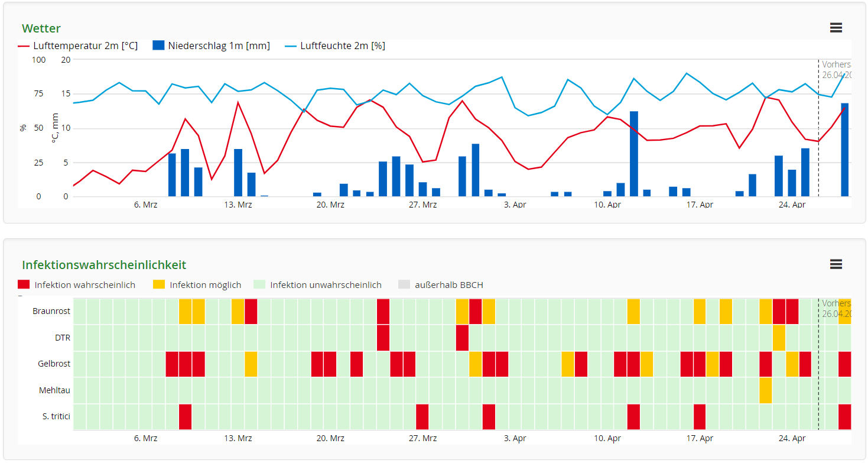The width and height of the screenshot is (868, 463).
Task: Click the Vorhersage marker label in the infection chart
Action: 836,308
